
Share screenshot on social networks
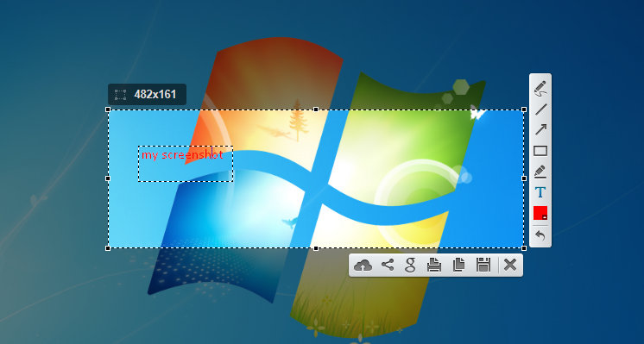point(388,265)
